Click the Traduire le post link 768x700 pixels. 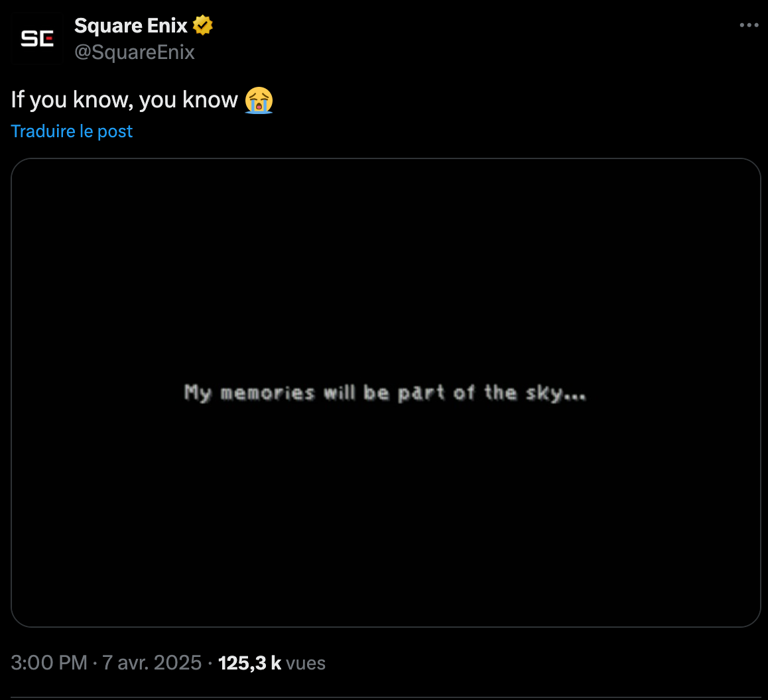72,131
